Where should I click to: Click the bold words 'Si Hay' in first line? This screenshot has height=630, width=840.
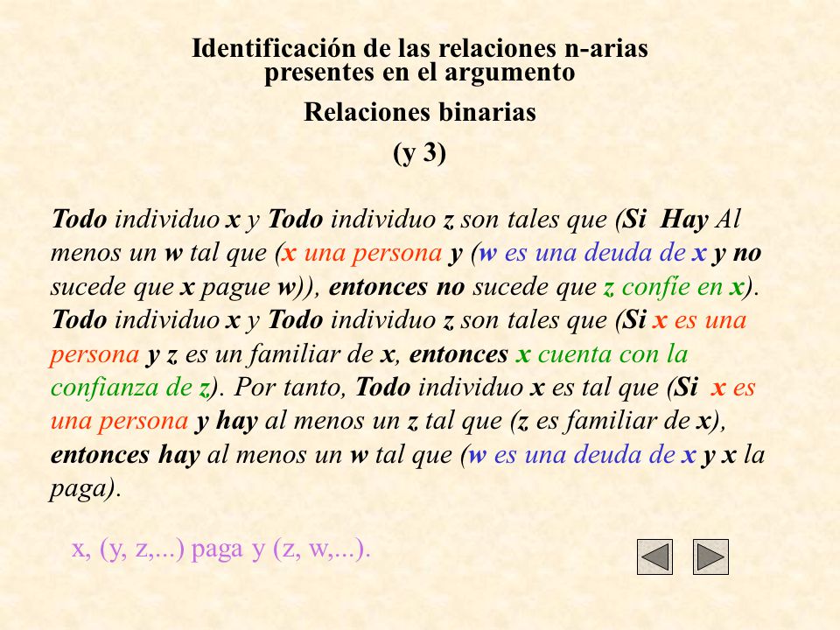pos(667,219)
